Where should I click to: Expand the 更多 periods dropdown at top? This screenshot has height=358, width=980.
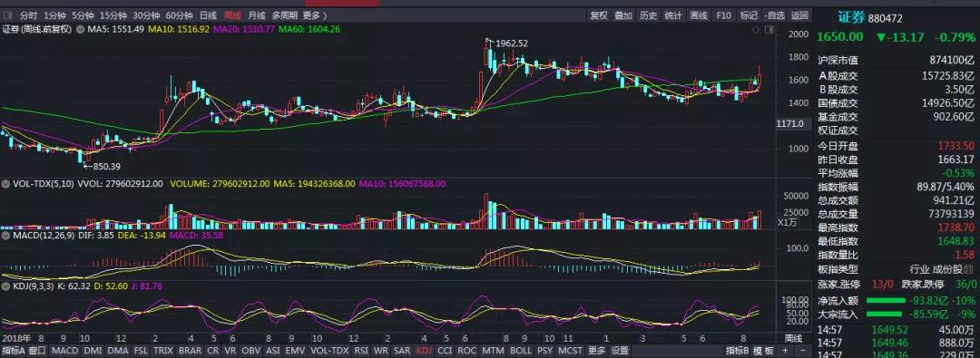314,15
